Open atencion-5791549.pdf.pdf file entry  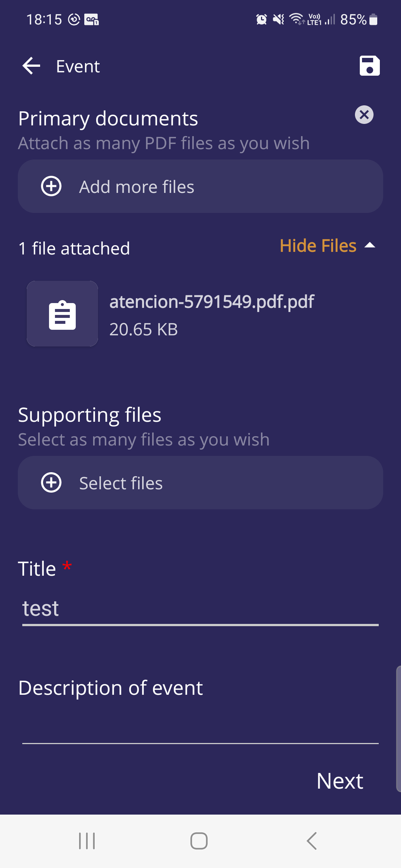tap(212, 302)
